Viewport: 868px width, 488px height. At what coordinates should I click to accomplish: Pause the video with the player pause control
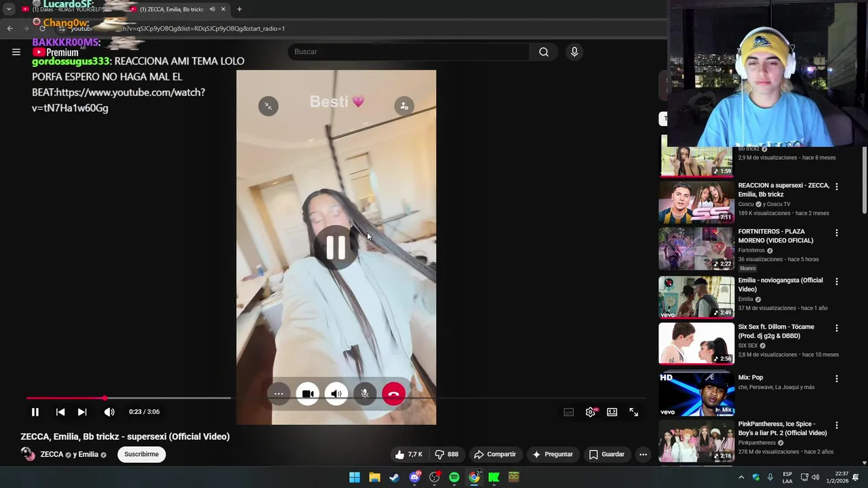pos(35,412)
